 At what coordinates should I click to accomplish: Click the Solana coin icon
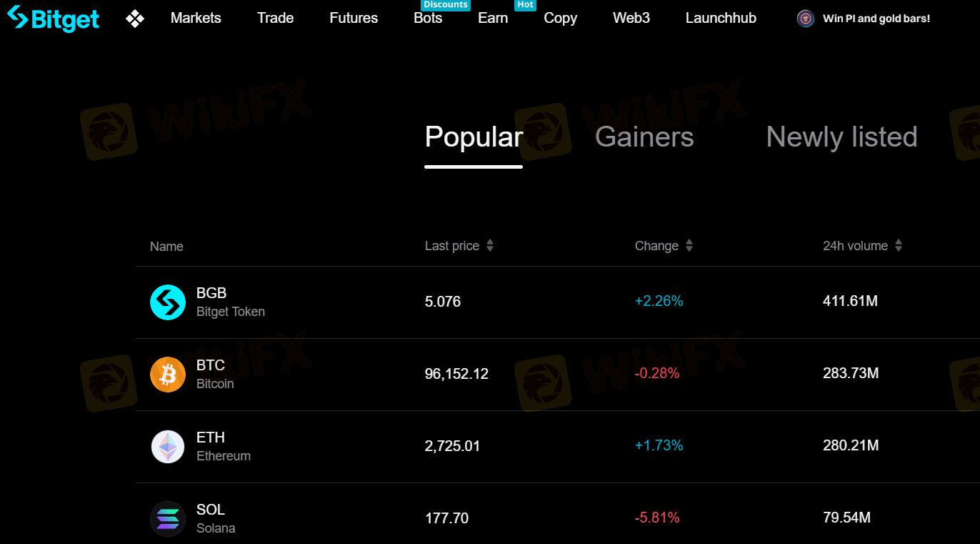[x=168, y=518]
